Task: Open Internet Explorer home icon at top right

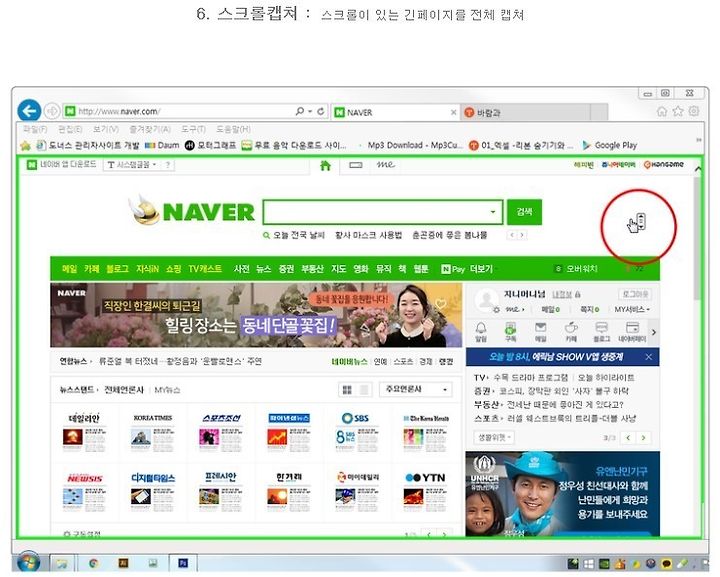Action: (x=662, y=112)
